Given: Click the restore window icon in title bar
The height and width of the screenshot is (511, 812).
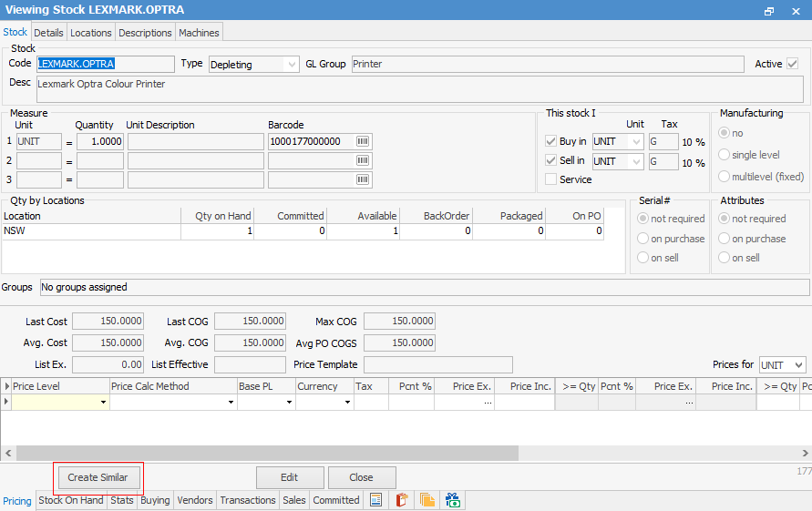Looking at the screenshot, I should pos(769,10).
